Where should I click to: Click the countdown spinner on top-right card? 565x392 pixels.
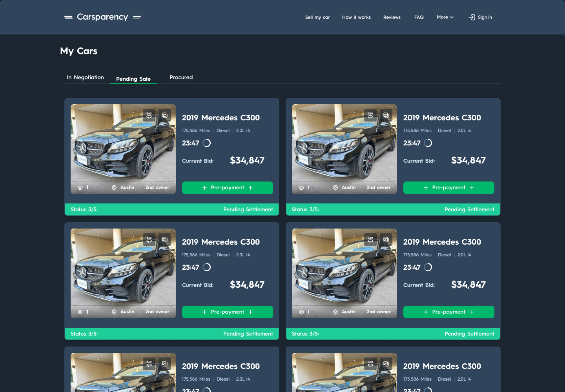428,143
